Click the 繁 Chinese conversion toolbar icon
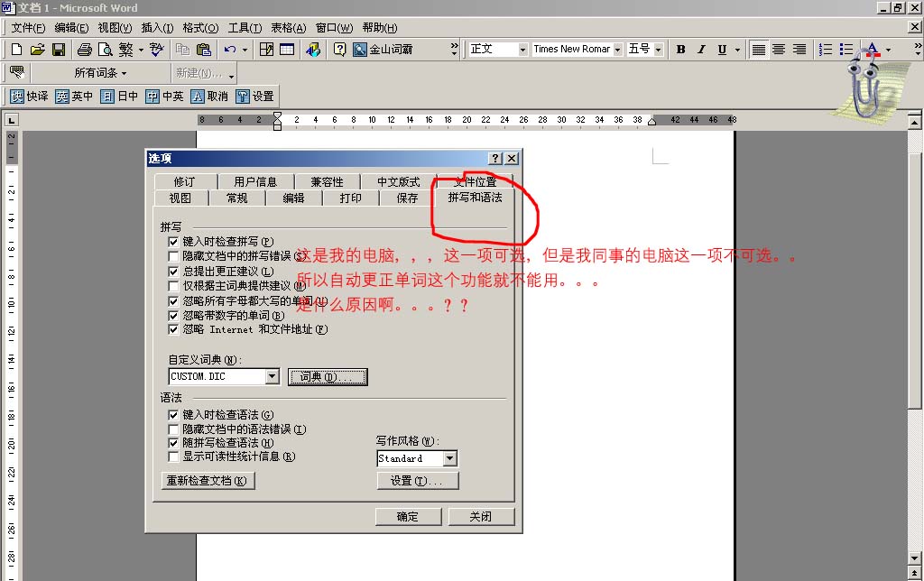Screen dimensions: 924x581 [126, 50]
